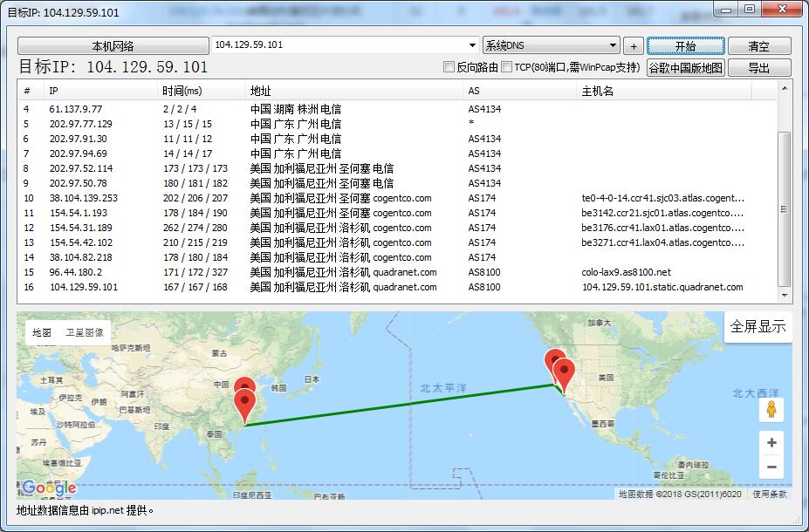The height and width of the screenshot is (532, 809).
Task: Enable the 反向路由 checkbox
Action: 449,67
